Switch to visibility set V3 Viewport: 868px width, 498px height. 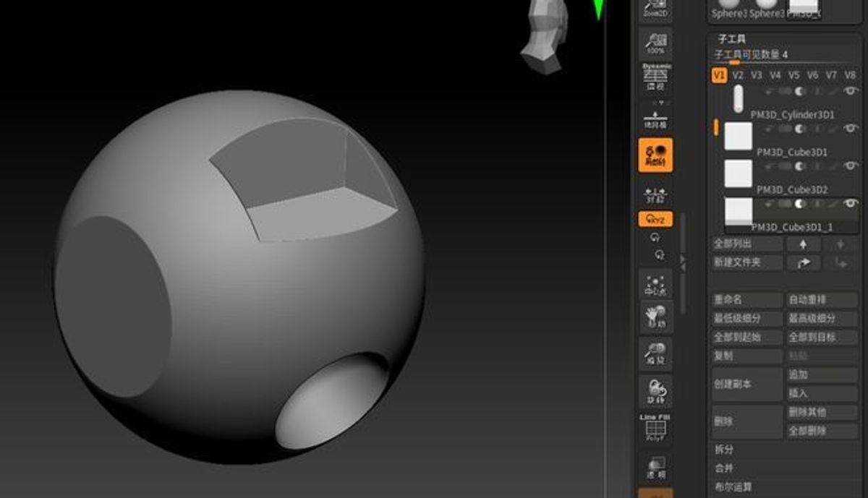757,74
